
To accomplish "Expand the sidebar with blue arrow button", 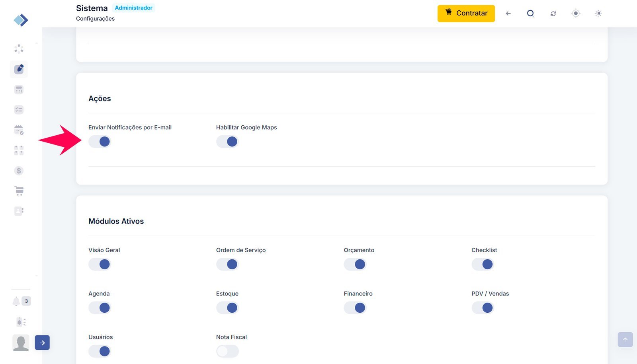I will tap(42, 343).
